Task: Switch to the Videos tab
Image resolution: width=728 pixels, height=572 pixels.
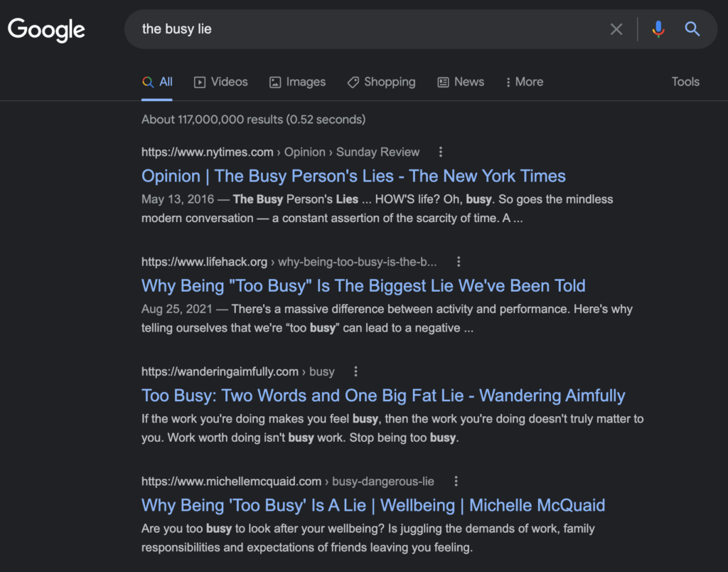Action: (x=220, y=83)
